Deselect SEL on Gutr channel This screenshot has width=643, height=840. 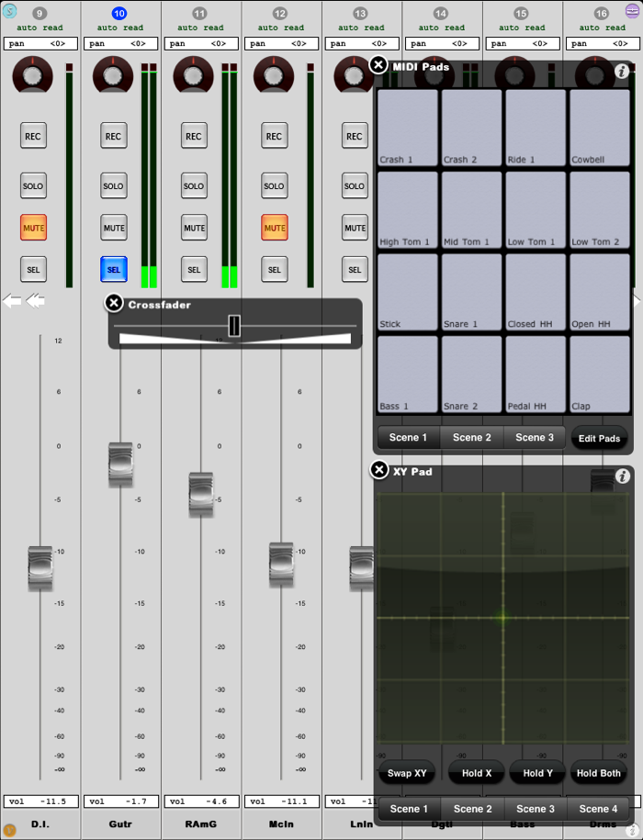pos(114,270)
